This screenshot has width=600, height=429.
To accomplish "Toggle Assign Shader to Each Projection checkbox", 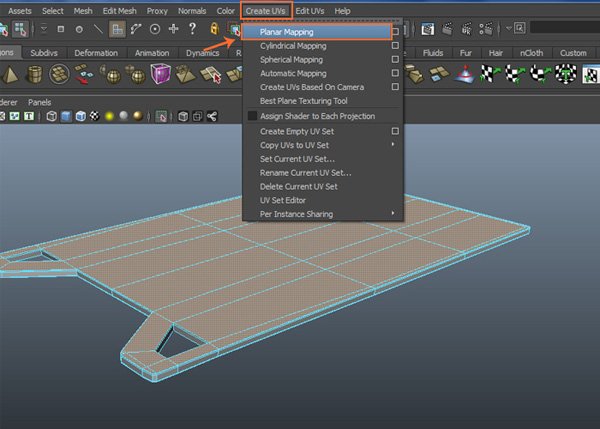I will click(x=252, y=116).
